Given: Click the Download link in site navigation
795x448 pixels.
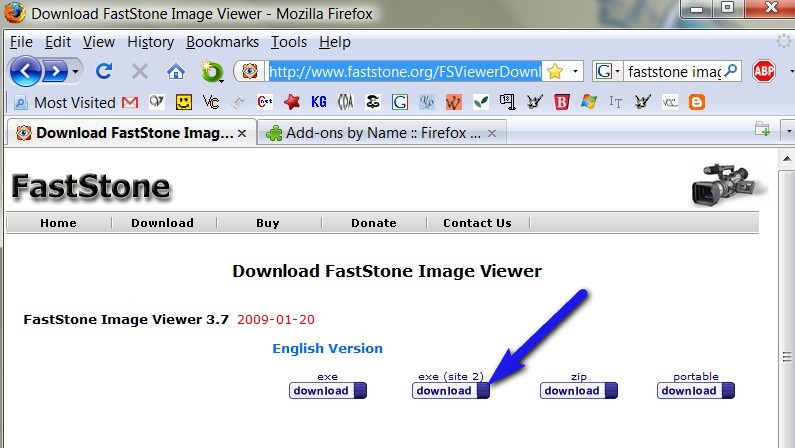Looking at the screenshot, I should coord(162,223).
